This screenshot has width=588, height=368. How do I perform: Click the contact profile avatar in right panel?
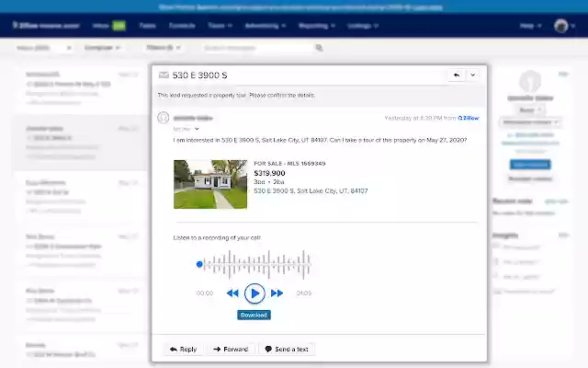pos(530,81)
